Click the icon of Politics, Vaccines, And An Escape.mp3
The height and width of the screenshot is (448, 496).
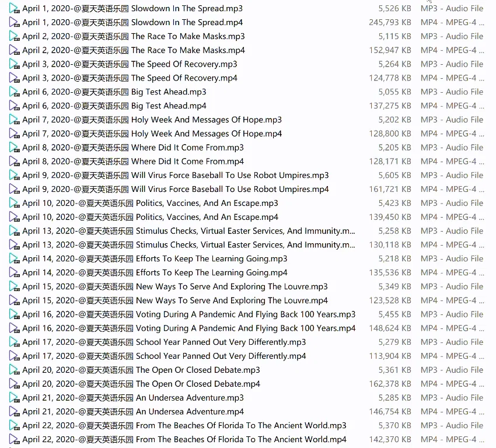pos(14,203)
